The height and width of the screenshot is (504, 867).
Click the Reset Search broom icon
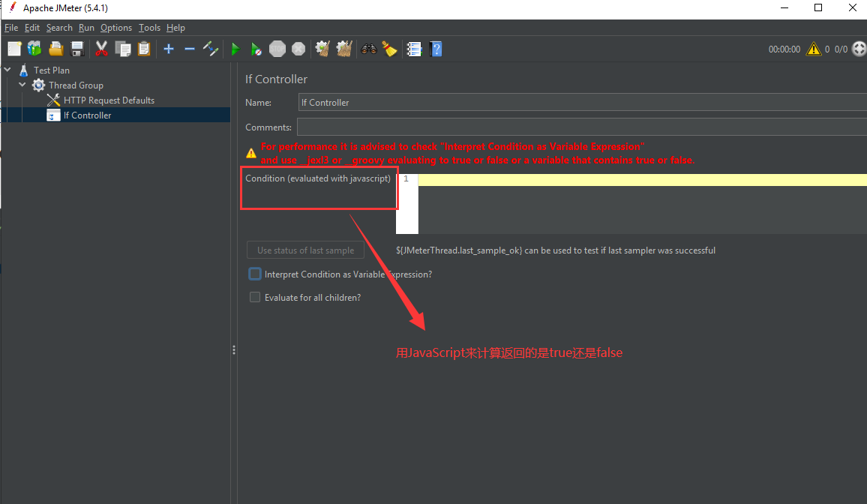390,49
